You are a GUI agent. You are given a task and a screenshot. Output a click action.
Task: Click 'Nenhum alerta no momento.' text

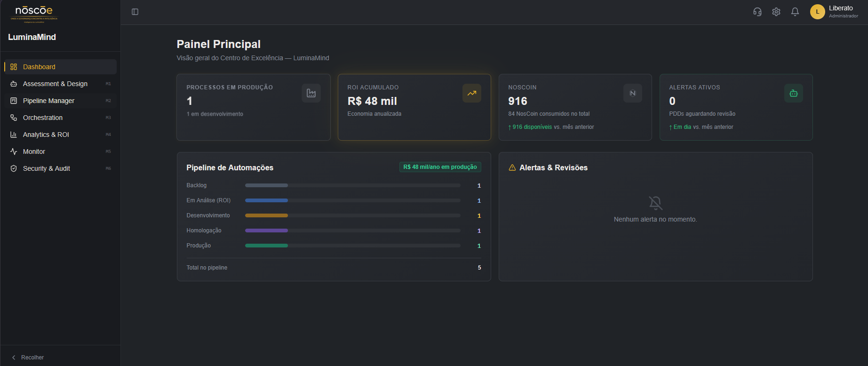[655, 219]
